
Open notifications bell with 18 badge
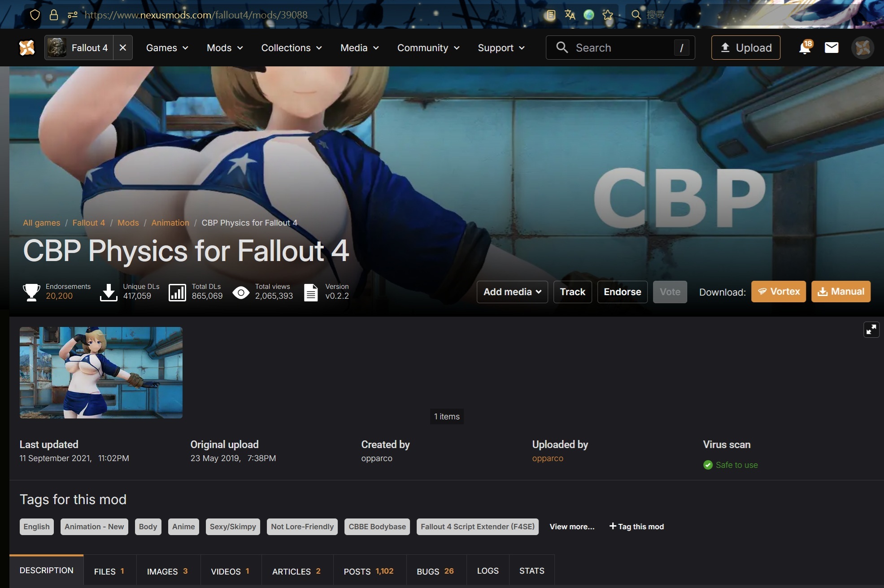(x=805, y=47)
